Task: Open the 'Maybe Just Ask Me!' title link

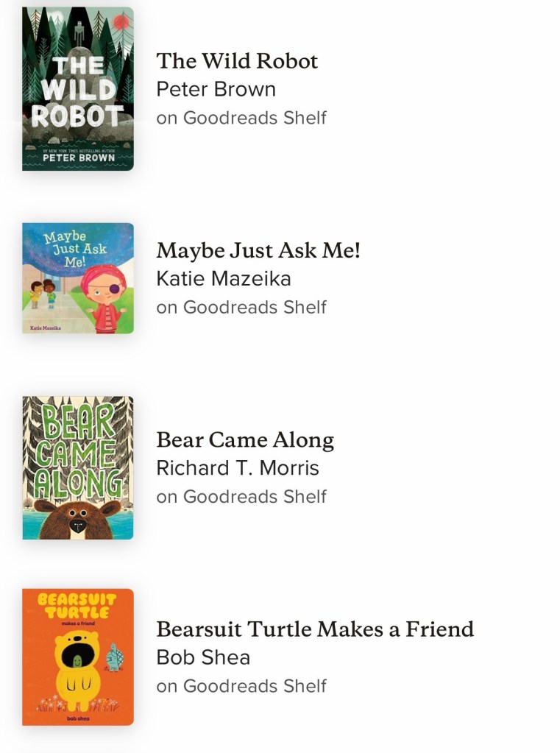Action: point(258,250)
